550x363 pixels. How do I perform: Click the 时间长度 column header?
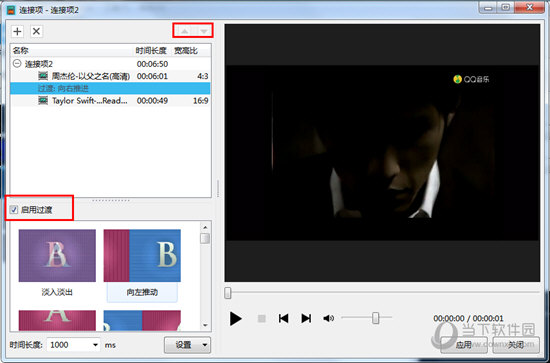point(153,51)
